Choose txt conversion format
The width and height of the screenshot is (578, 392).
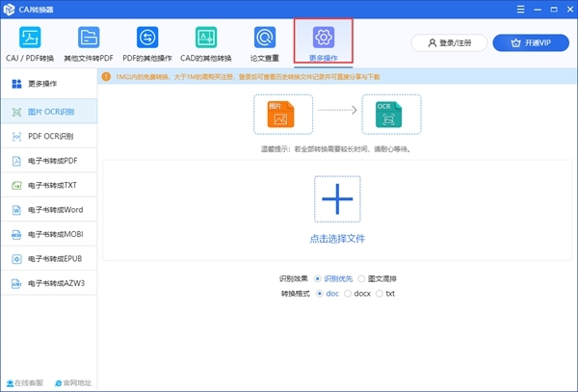(x=380, y=294)
